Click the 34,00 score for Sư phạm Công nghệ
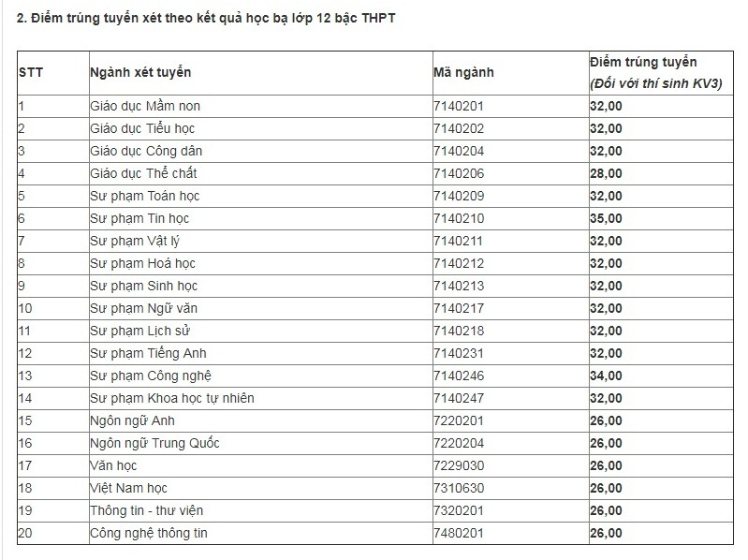Viewport: 748px width, 560px height. tap(607, 376)
